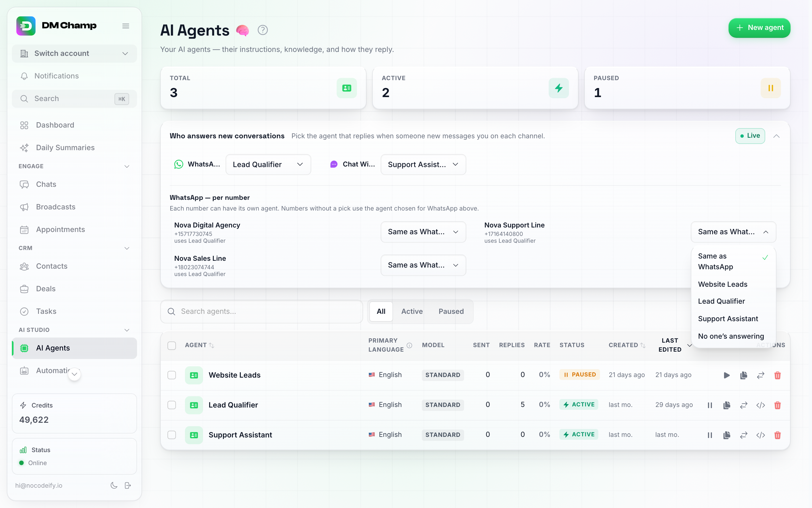Click the Live status badge
Viewport: 812px width, 508px height.
(750, 136)
